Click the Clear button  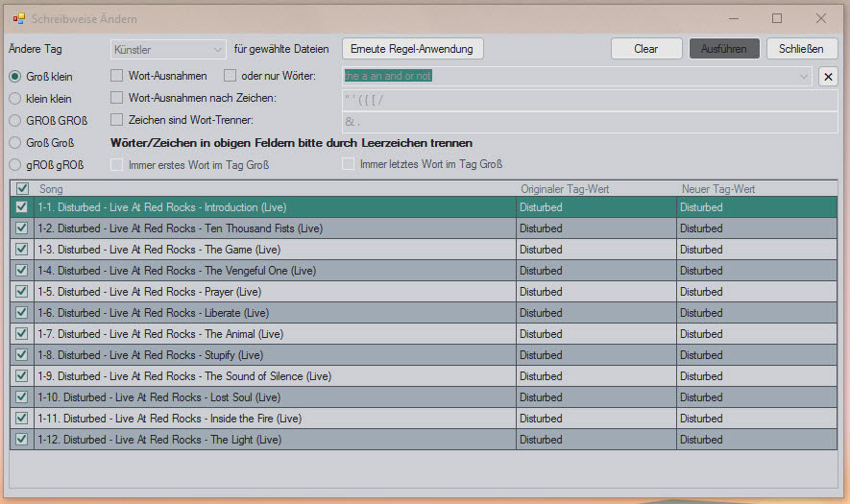(x=646, y=49)
